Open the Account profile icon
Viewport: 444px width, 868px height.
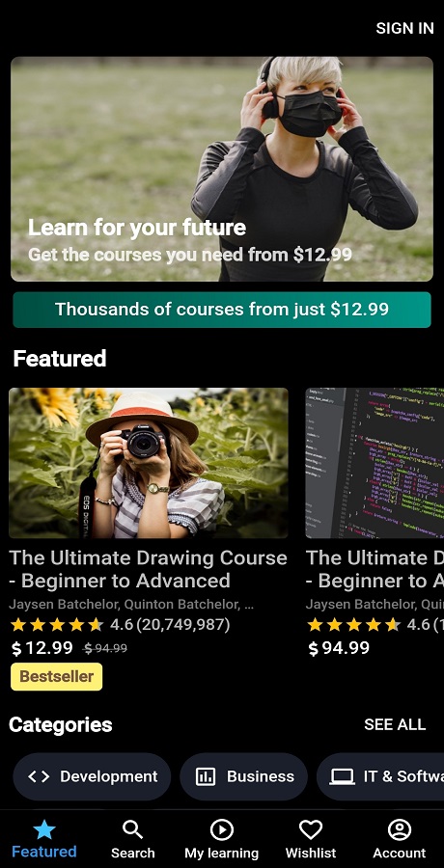[x=399, y=829]
